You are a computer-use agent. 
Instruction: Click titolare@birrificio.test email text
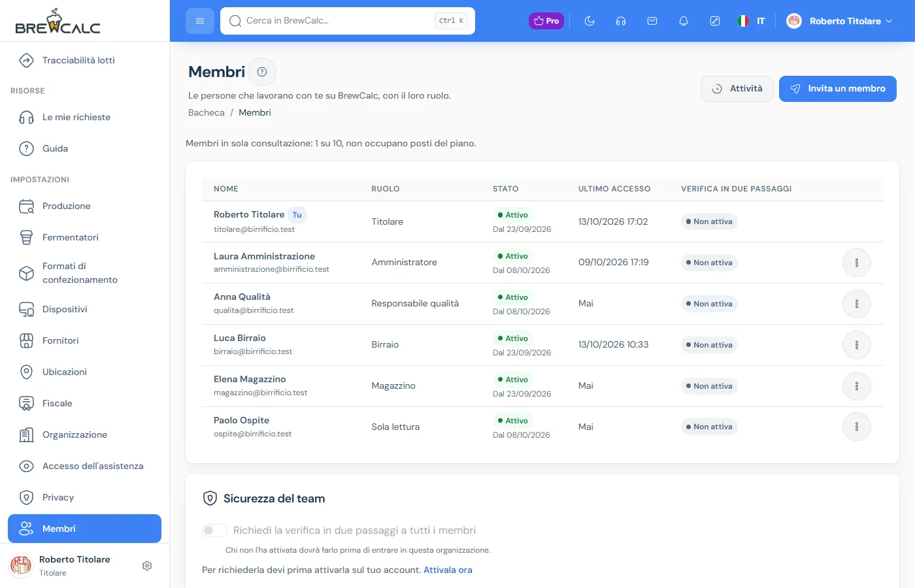[x=254, y=229]
